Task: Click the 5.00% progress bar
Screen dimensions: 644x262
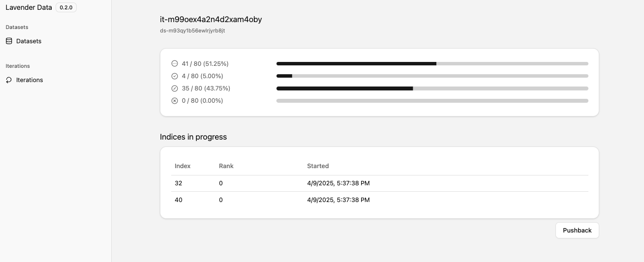Action: point(432,76)
